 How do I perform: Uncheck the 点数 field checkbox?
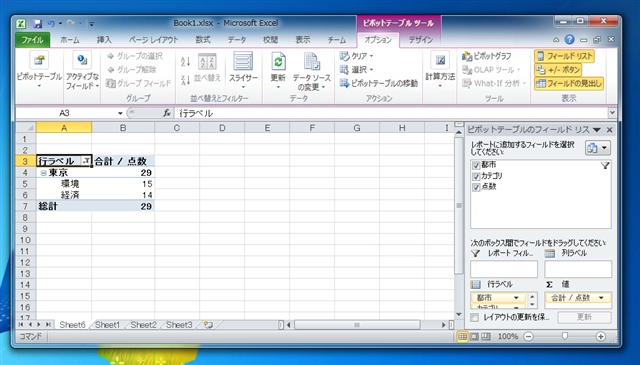[476, 187]
